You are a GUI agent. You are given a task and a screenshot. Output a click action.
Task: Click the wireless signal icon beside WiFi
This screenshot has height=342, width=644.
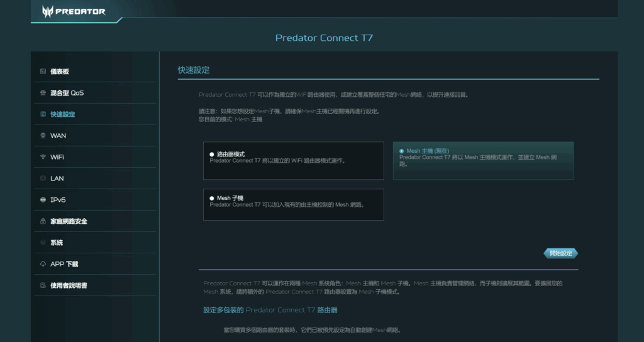tap(43, 157)
